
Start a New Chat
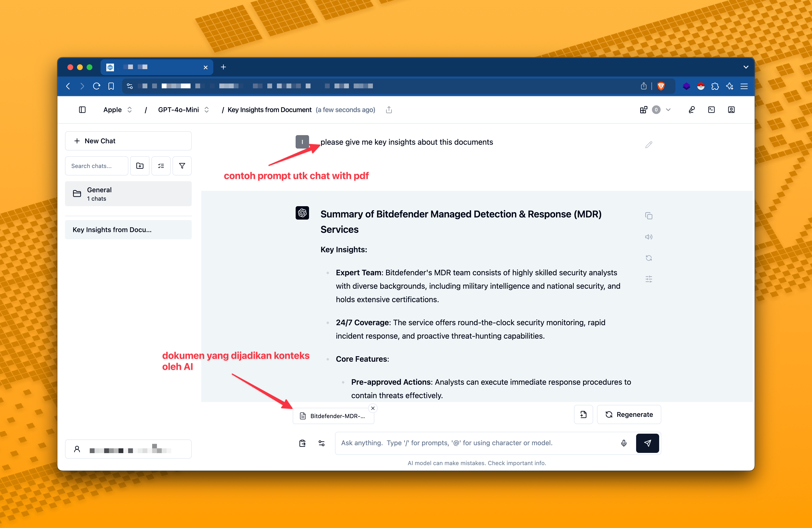[128, 141]
